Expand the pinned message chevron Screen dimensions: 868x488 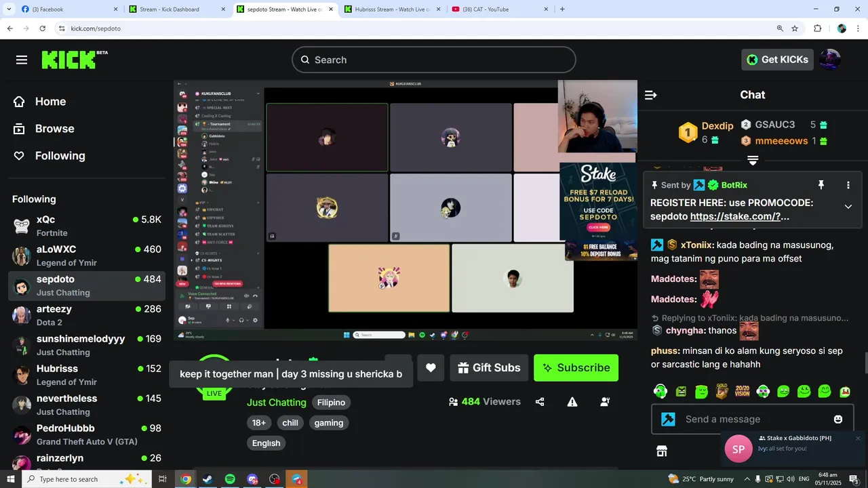coord(848,207)
